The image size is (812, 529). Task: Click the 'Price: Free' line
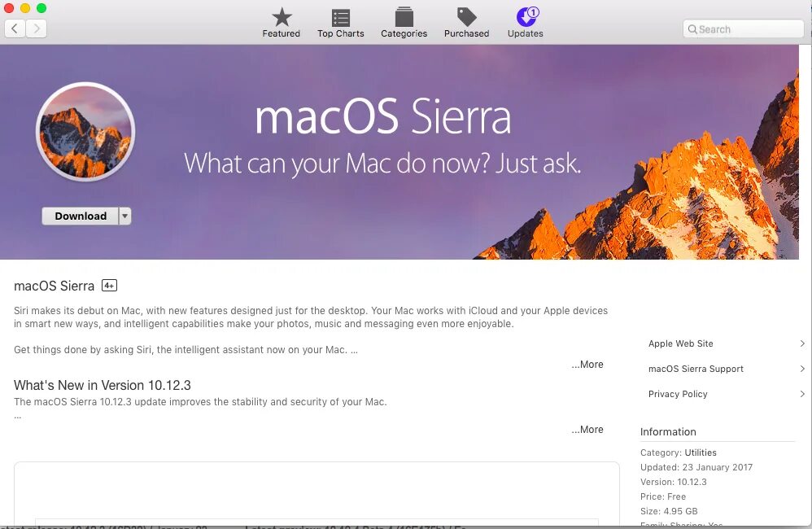coord(663,496)
